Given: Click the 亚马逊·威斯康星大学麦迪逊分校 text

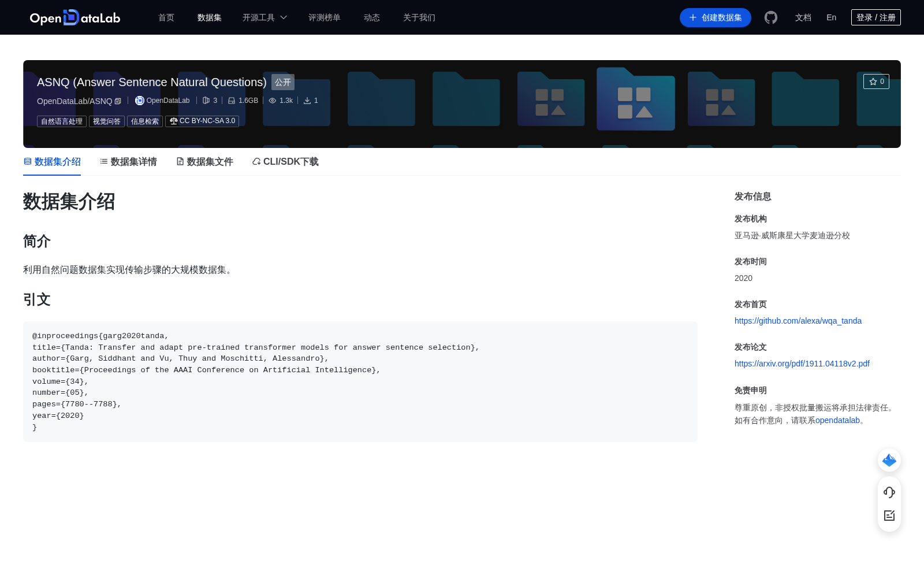Looking at the screenshot, I should 792,235.
